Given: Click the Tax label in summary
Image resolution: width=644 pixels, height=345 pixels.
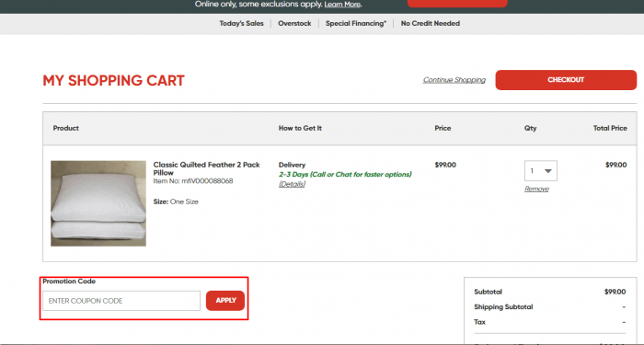Looking at the screenshot, I should click(479, 322).
